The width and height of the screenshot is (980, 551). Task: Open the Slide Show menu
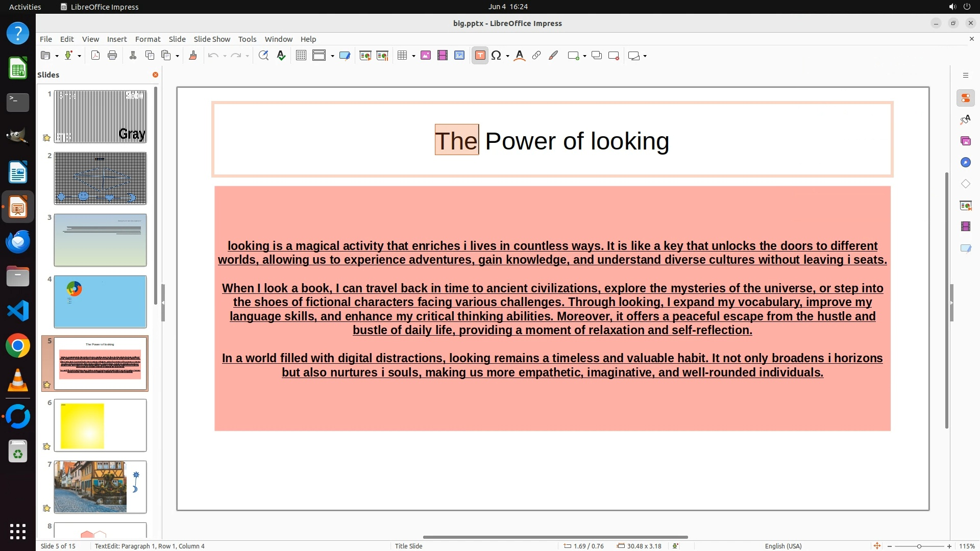[x=212, y=39]
